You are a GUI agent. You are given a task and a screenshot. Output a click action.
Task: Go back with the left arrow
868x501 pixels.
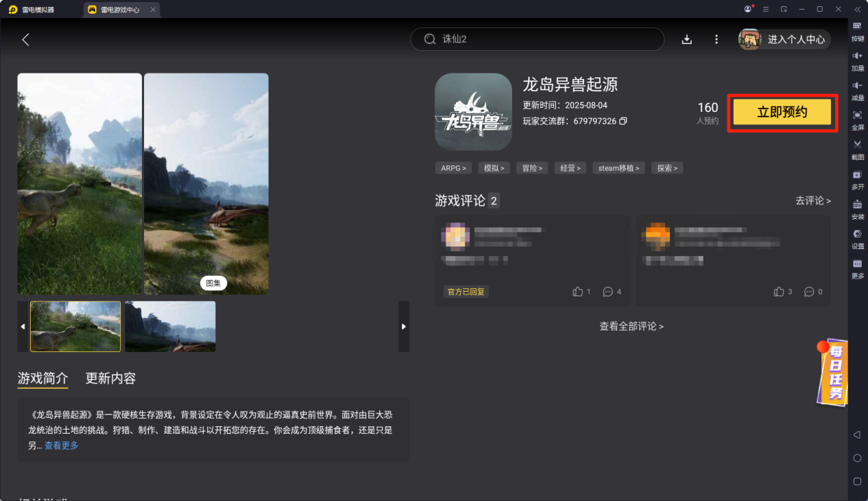pyautogui.click(x=26, y=40)
